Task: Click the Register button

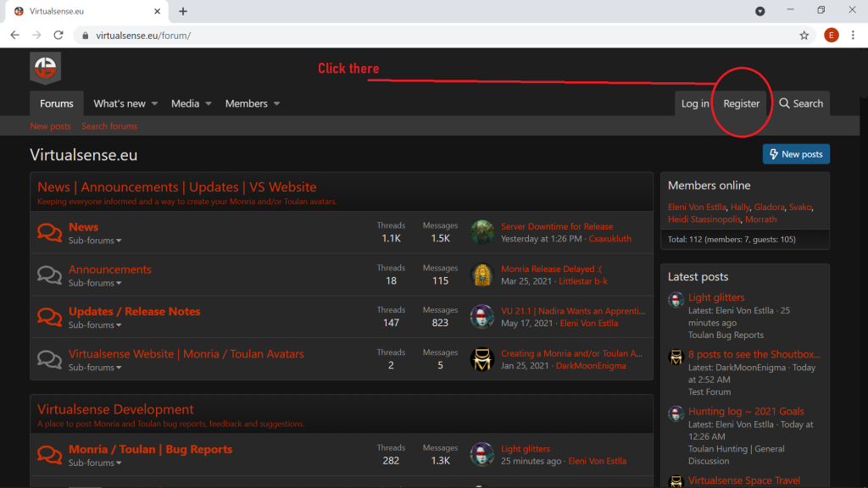Action: pyautogui.click(x=741, y=103)
